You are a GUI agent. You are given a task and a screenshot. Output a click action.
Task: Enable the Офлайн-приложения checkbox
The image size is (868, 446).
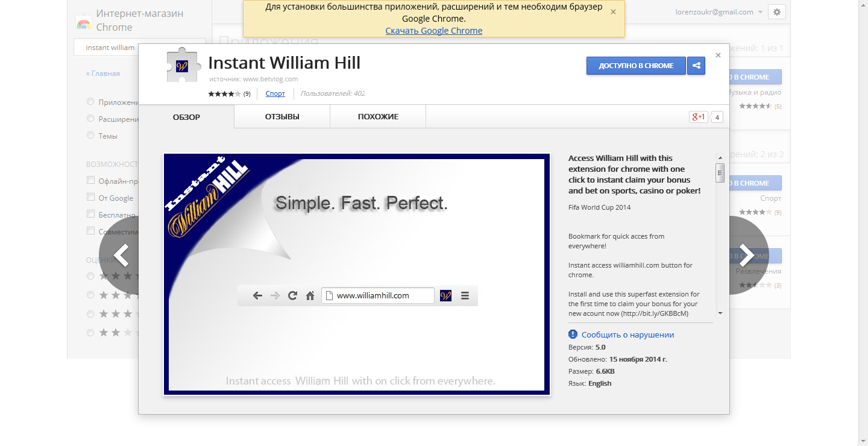pos(90,180)
